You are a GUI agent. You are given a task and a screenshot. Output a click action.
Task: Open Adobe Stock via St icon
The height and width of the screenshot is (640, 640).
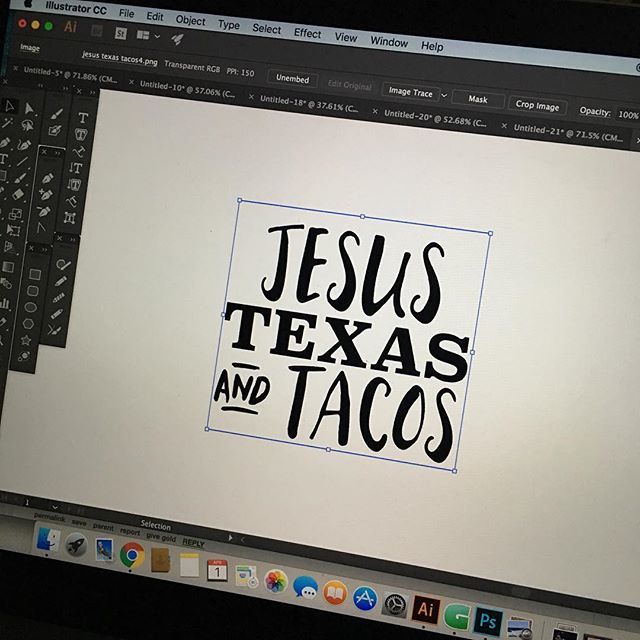point(121,33)
